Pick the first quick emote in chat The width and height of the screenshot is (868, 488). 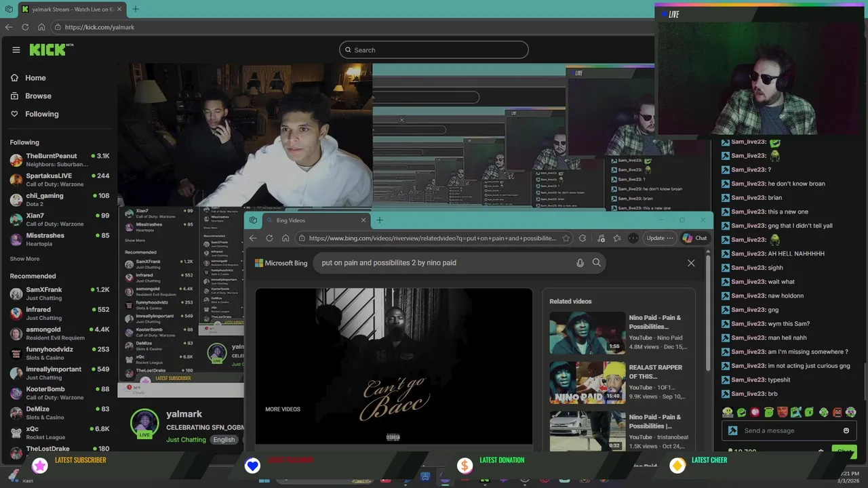click(728, 412)
